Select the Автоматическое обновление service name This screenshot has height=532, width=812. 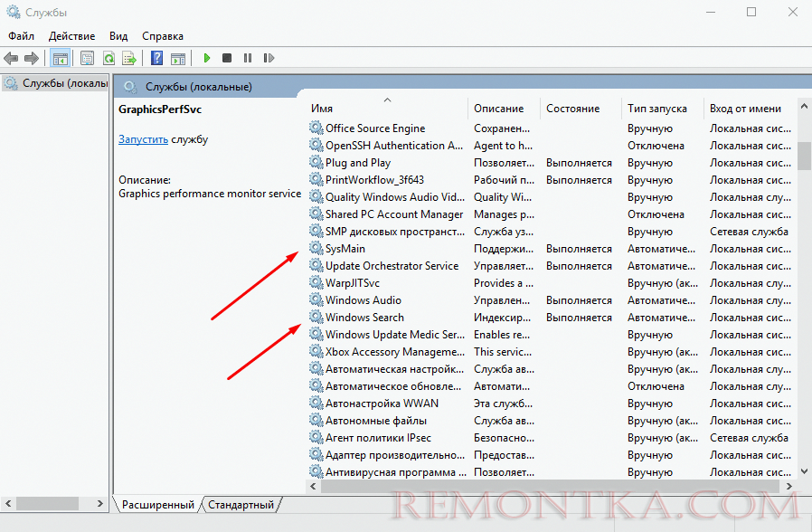[x=393, y=386]
